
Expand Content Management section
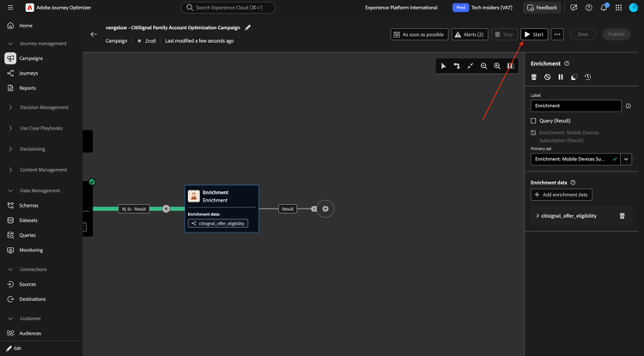pos(10,170)
